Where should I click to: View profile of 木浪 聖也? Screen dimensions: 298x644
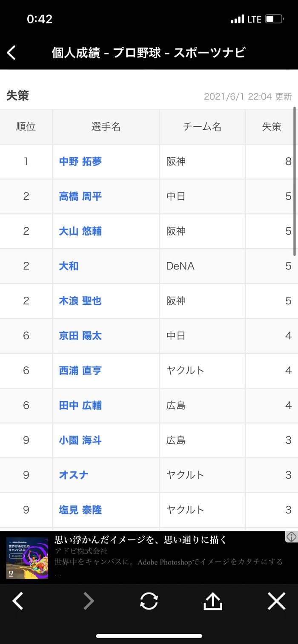click(80, 301)
